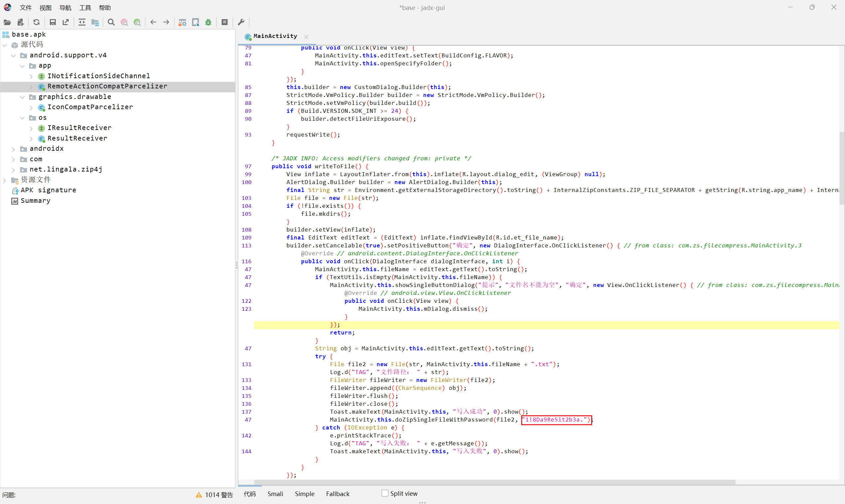Viewport: 845px width, 504px height.
Task: Expand the INotificationSideChannel node
Action: (x=31, y=77)
